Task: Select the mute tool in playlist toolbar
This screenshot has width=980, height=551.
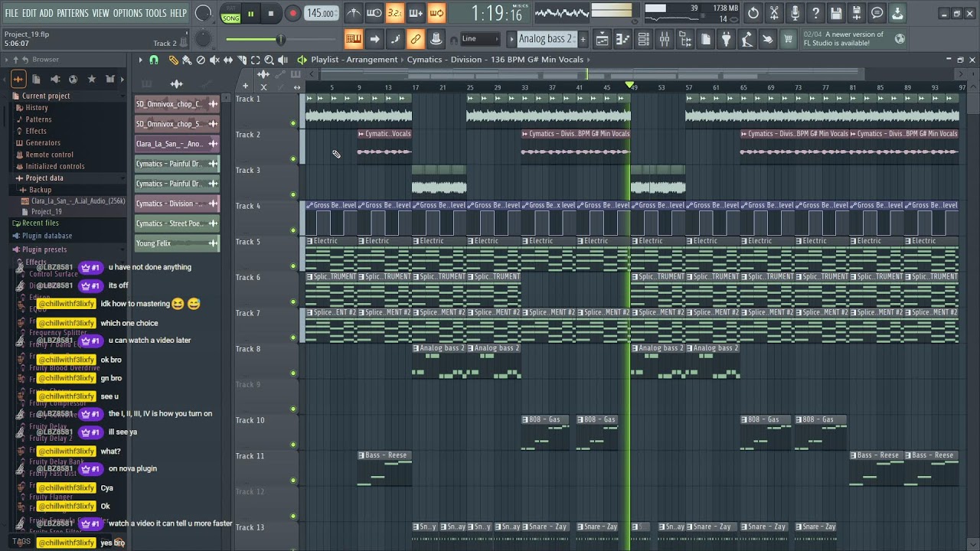Action: (x=214, y=60)
